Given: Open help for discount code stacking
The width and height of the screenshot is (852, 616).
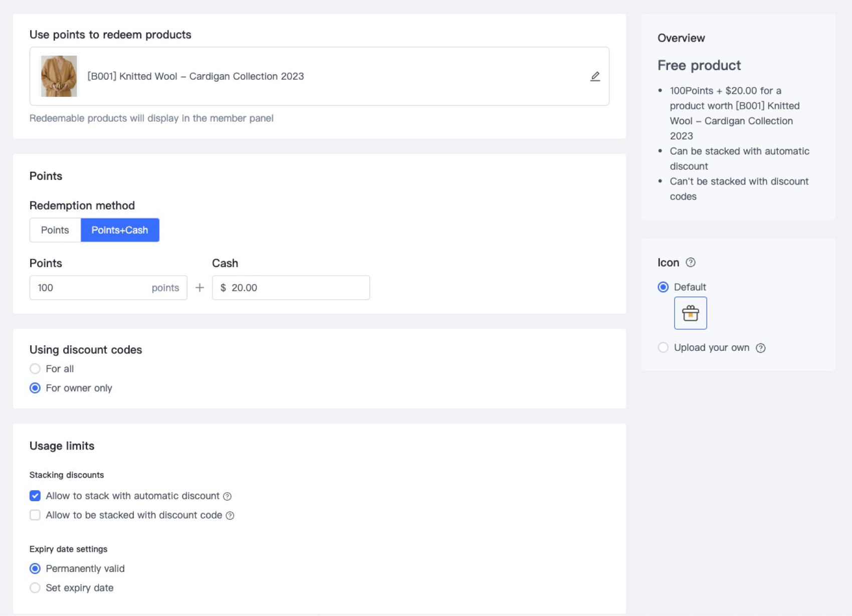Looking at the screenshot, I should (x=230, y=515).
